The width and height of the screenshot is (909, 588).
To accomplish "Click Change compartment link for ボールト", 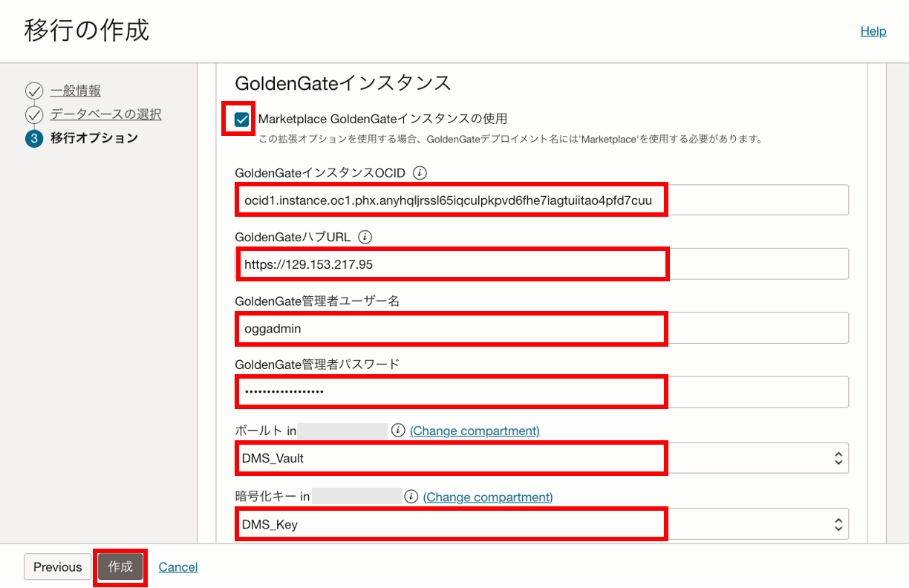I will (x=475, y=431).
